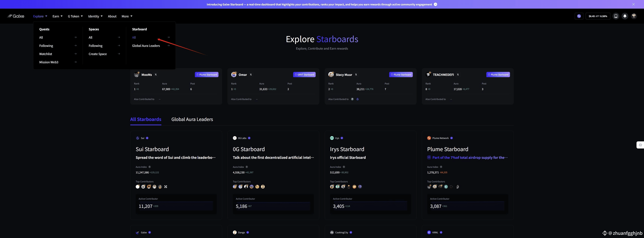
Task: Click the 3,405 Active Contributor count on Irys
Action: click(338, 206)
